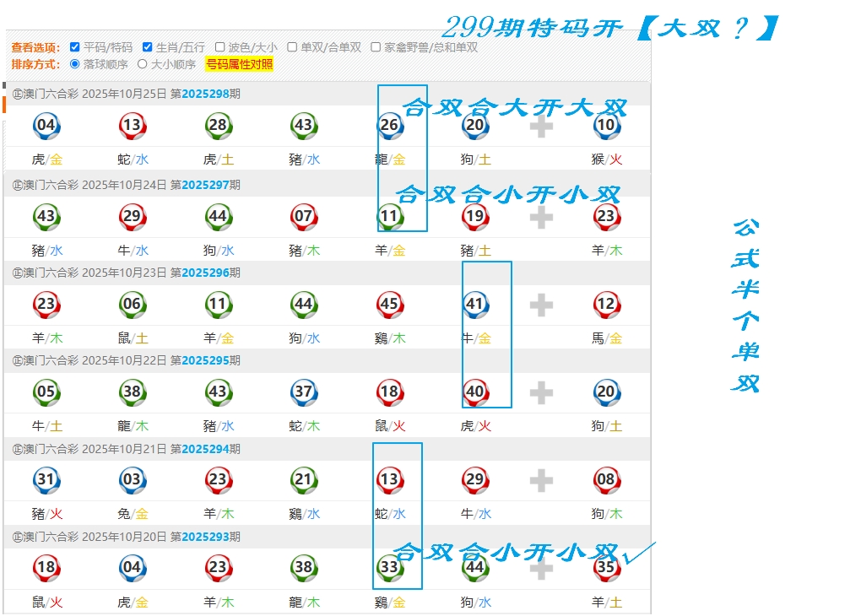This screenshot has height=616, width=861.
Task: Click blue ball 37 in period 2025295
Action: pyautogui.click(x=303, y=392)
